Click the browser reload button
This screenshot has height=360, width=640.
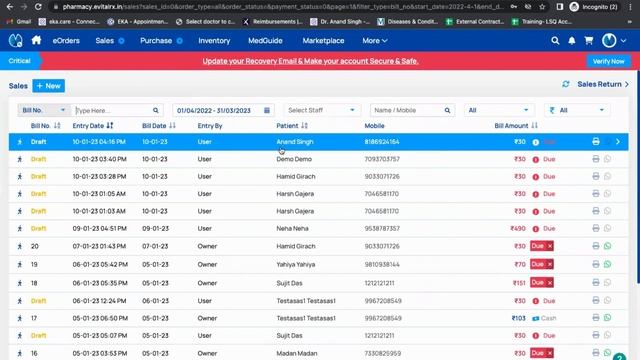[38, 7]
